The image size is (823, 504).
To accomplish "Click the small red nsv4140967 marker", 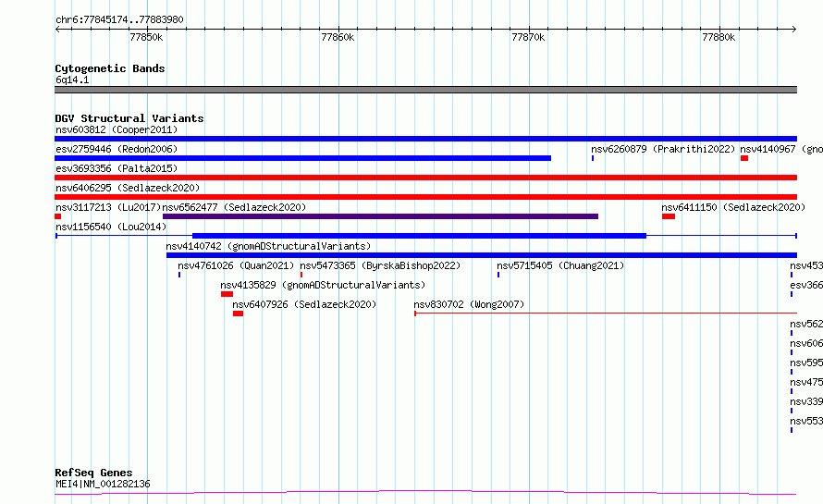I will (x=744, y=158).
